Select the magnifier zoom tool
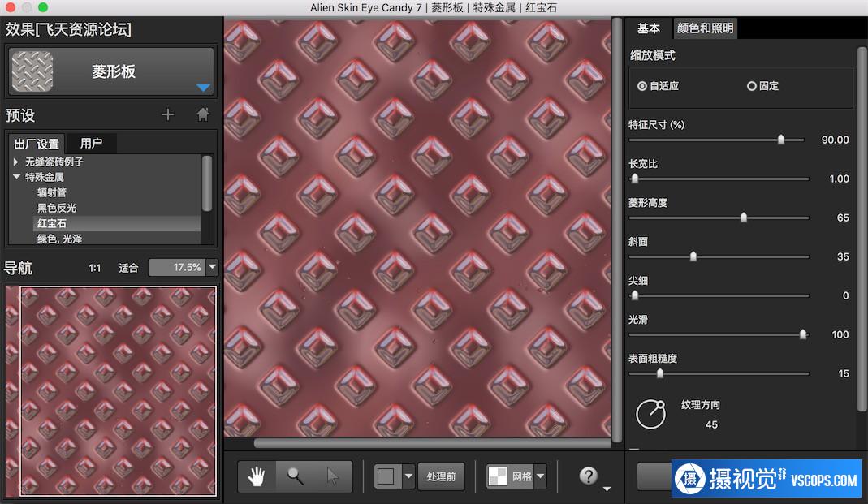 [x=295, y=476]
